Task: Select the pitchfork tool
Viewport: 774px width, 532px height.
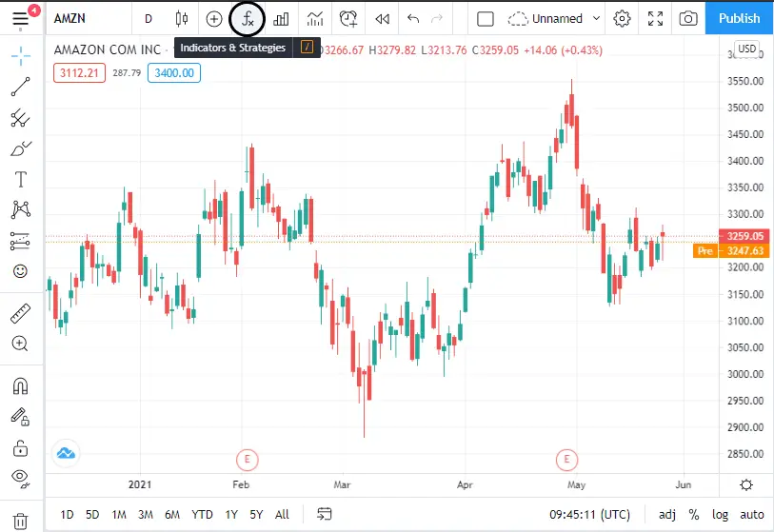Action: click(21, 118)
